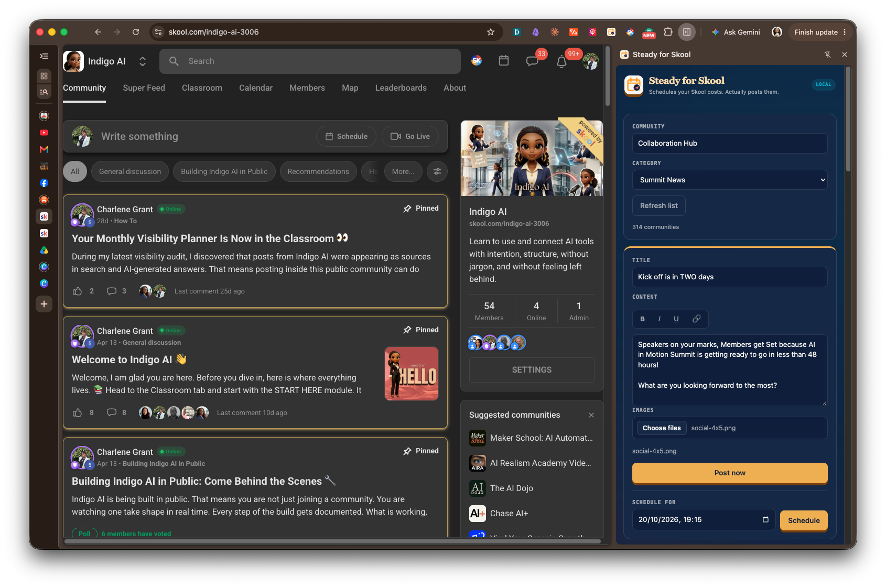Screen dimensions: 886x588
Task: Toggle the Chrome side panel icon
Action: coord(686,32)
